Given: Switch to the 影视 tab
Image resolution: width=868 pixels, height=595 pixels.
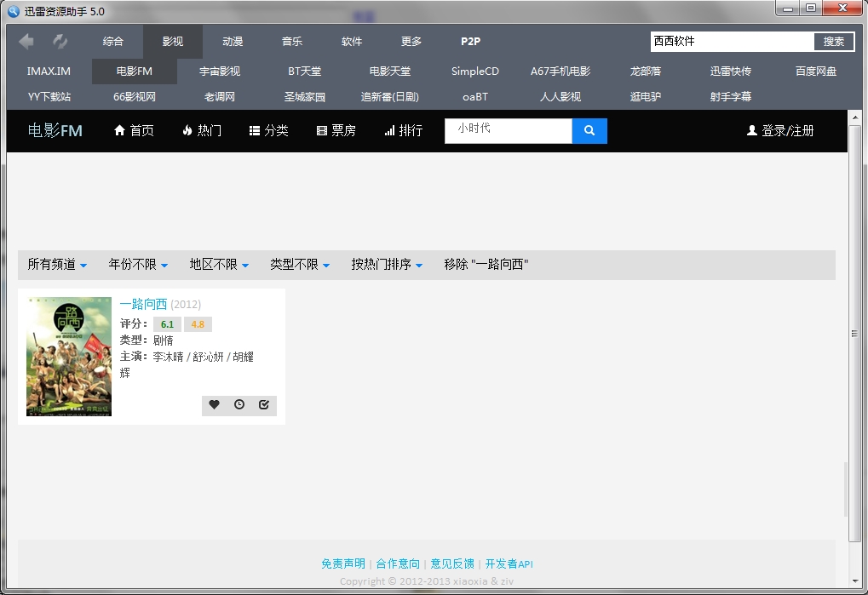Looking at the screenshot, I should pyautogui.click(x=173, y=42).
